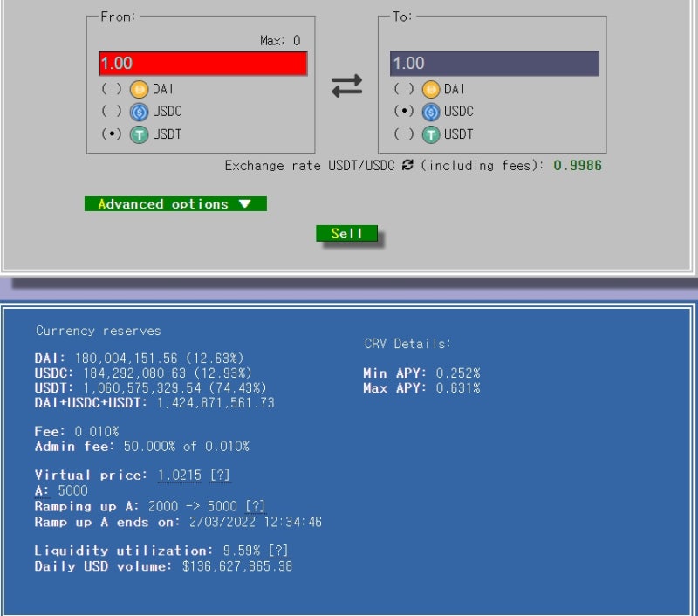Click the red From amount input field
698x616 pixels.
[203, 63]
